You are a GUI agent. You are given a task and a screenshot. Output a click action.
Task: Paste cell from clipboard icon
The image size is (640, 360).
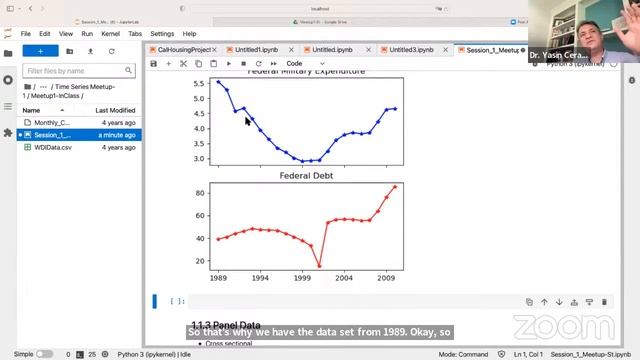213,64
